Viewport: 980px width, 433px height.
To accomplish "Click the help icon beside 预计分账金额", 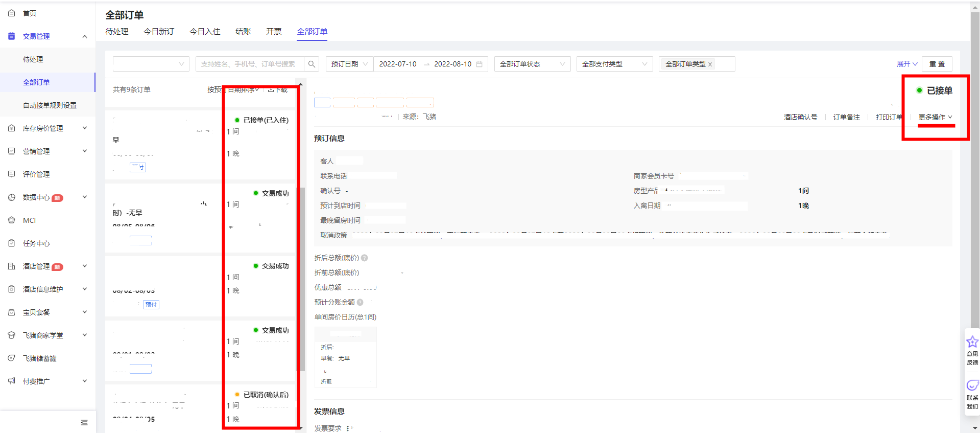I will point(360,302).
